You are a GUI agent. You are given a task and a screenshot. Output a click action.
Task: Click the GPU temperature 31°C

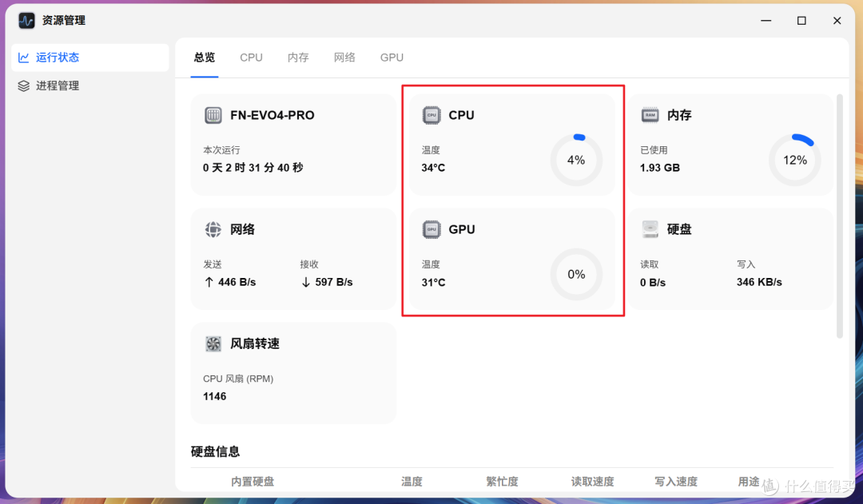(x=433, y=282)
